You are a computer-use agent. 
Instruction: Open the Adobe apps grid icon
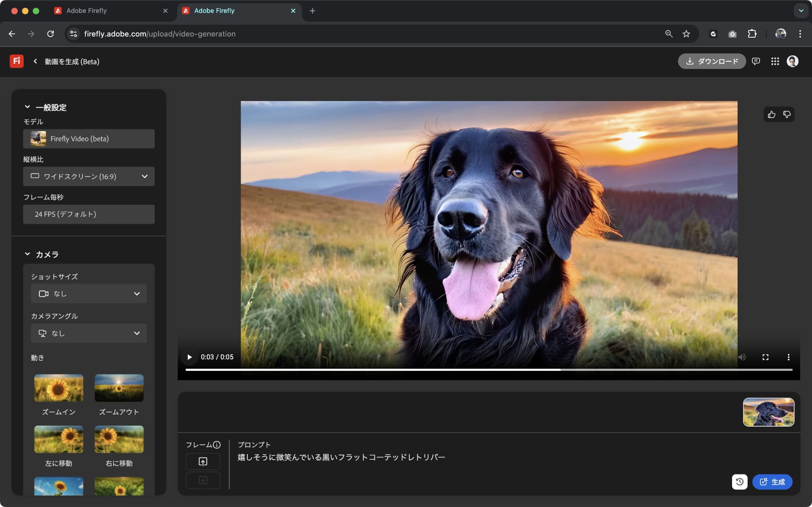[x=775, y=61]
